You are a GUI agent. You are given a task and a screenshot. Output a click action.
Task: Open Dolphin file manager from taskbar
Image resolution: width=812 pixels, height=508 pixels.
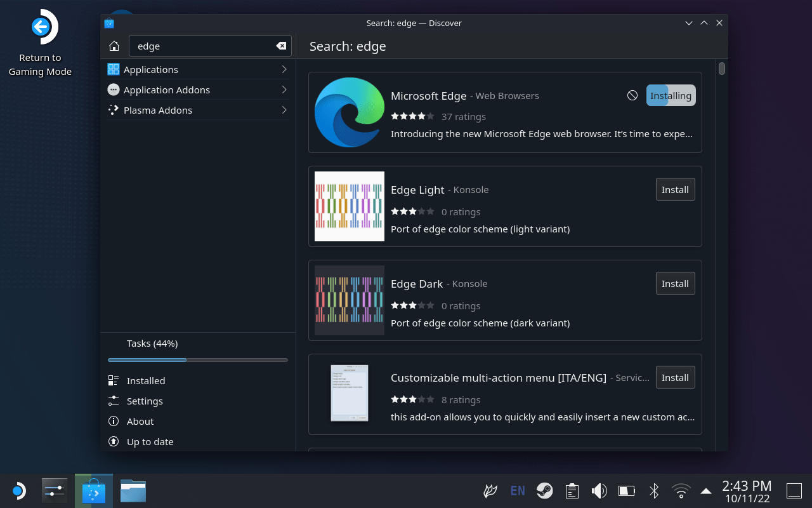[133, 491]
